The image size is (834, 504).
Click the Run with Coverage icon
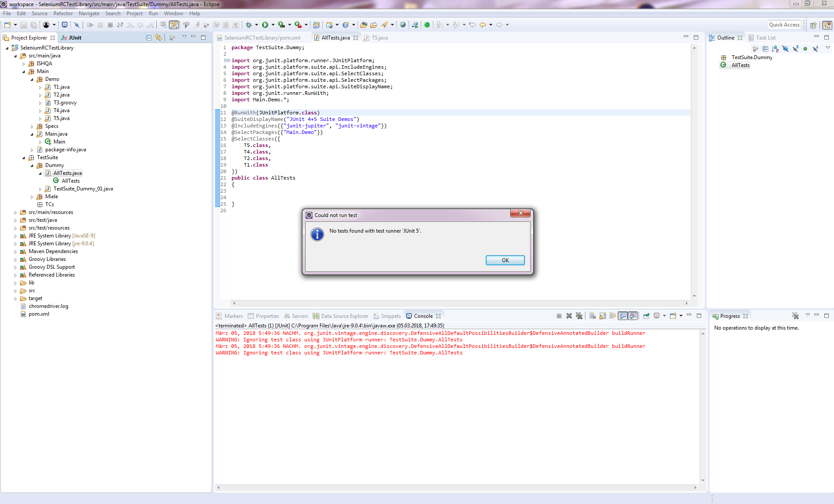point(282,25)
